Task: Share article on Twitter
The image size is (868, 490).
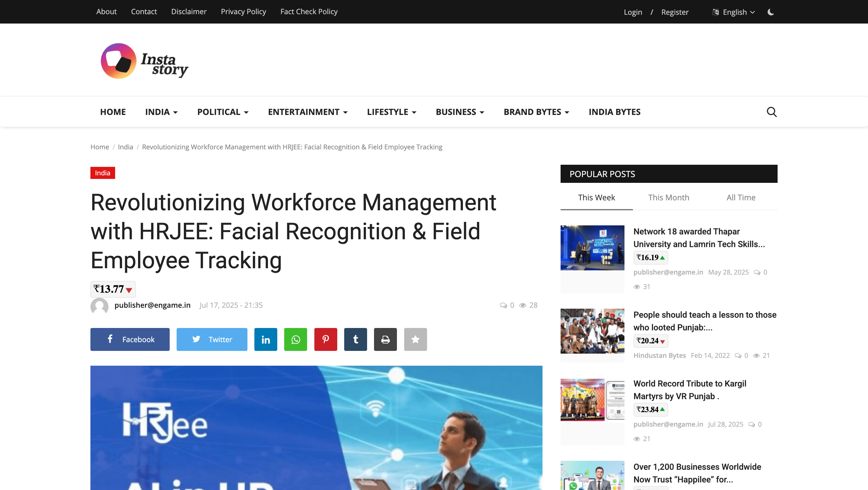Action: coord(212,339)
